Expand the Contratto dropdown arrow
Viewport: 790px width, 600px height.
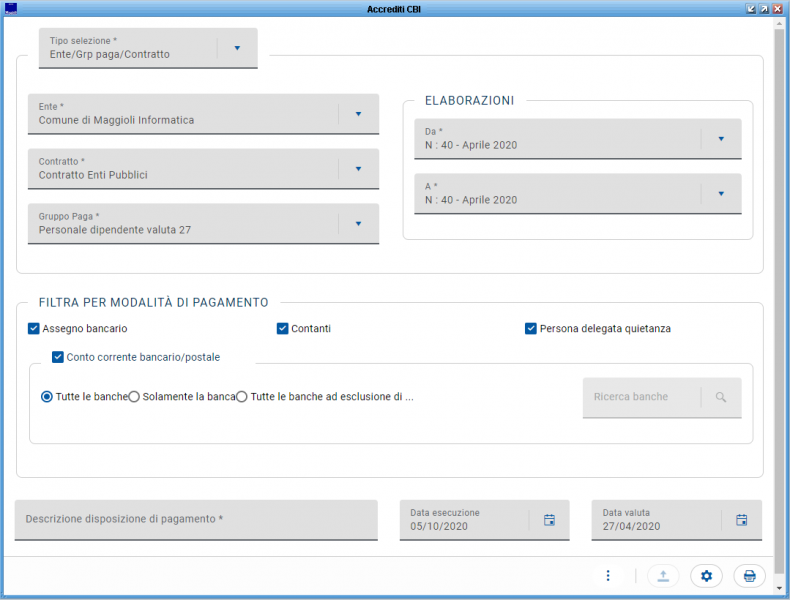tap(358, 169)
